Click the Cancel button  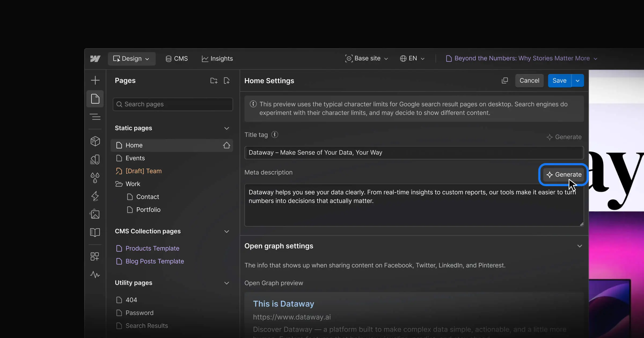(x=529, y=81)
